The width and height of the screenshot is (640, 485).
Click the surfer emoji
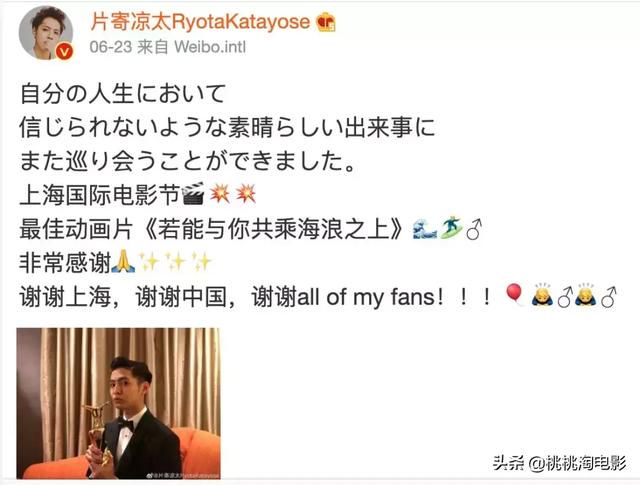click(451, 227)
